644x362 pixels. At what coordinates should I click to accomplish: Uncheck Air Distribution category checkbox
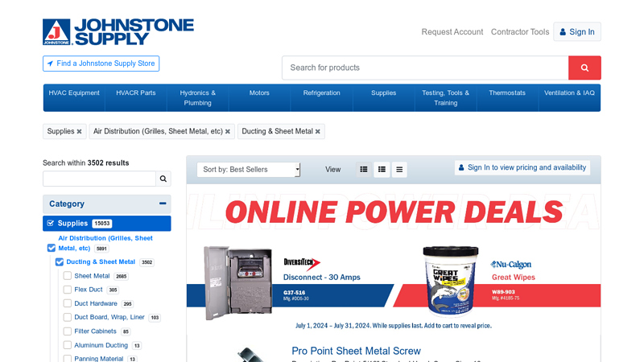tap(52, 248)
